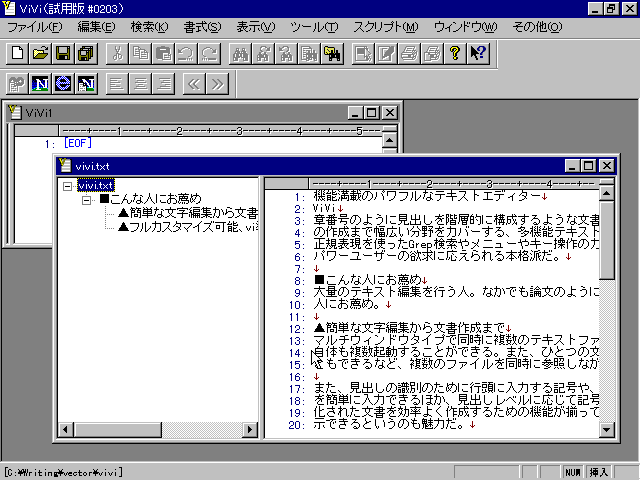Create a new document with toolbar icon

click(18, 53)
